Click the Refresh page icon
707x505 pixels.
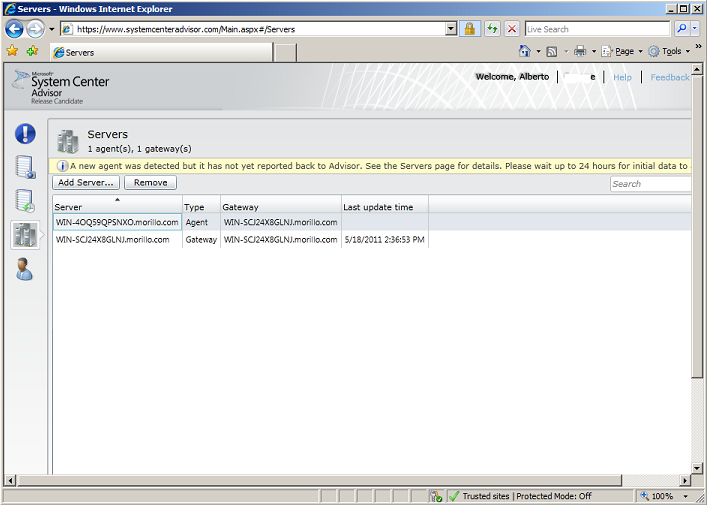coord(492,29)
